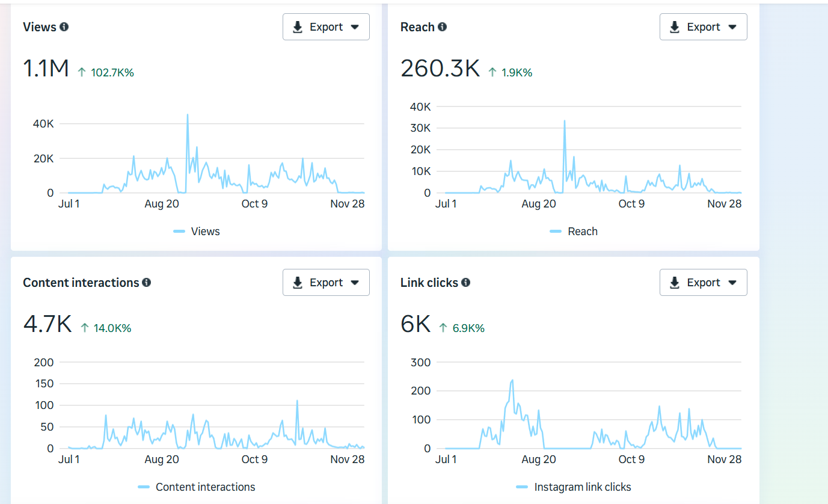The height and width of the screenshot is (504, 828).
Task: Click the blue Content interactions legend swatch
Action: click(144, 487)
